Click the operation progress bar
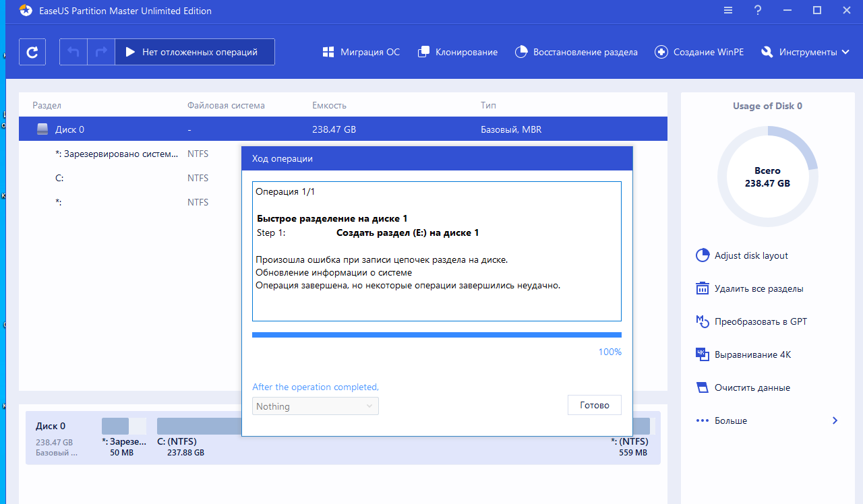The image size is (863, 504). pyautogui.click(x=436, y=334)
